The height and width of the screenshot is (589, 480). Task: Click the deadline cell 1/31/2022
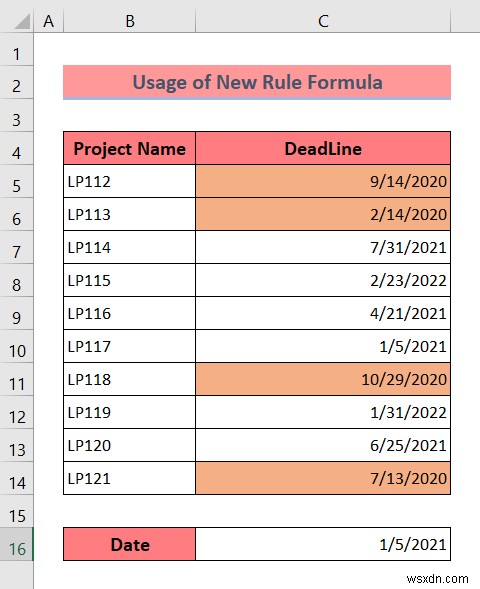point(323,412)
